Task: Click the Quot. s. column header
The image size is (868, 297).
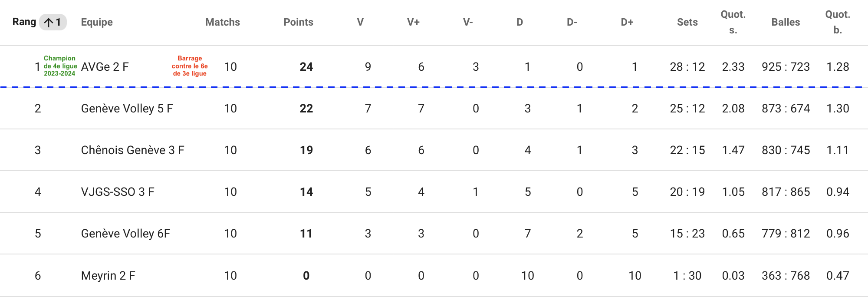Action: [733, 22]
